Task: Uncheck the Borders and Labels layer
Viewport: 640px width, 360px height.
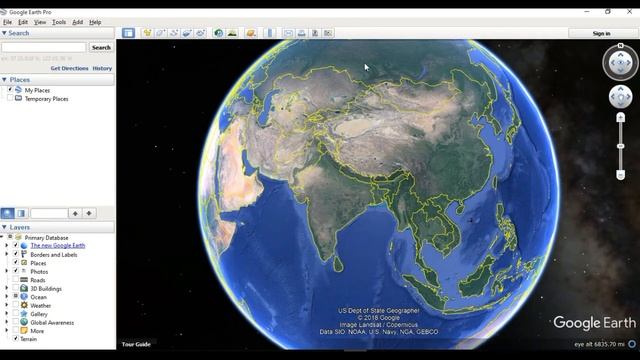Action: (16, 254)
